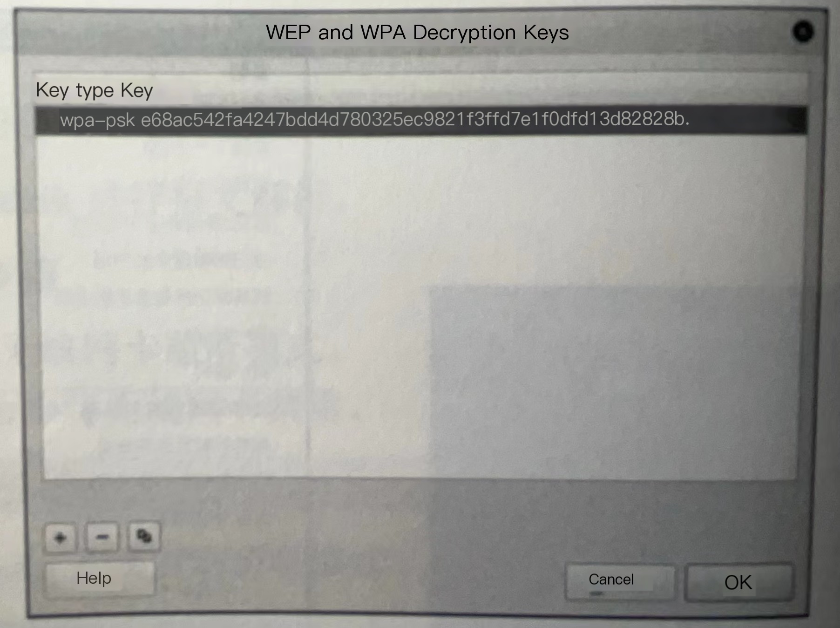Hit the minus button beside the plus

(x=102, y=537)
